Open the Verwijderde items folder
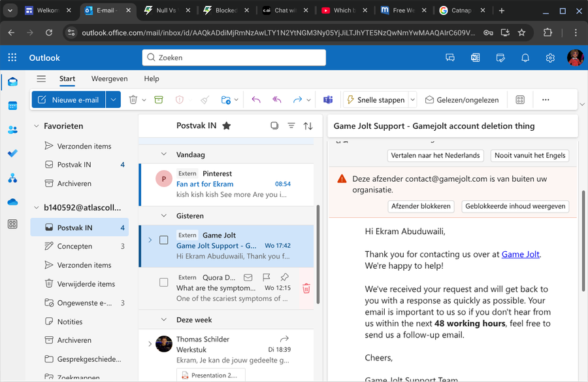The height and width of the screenshot is (382, 588). [x=80, y=284]
